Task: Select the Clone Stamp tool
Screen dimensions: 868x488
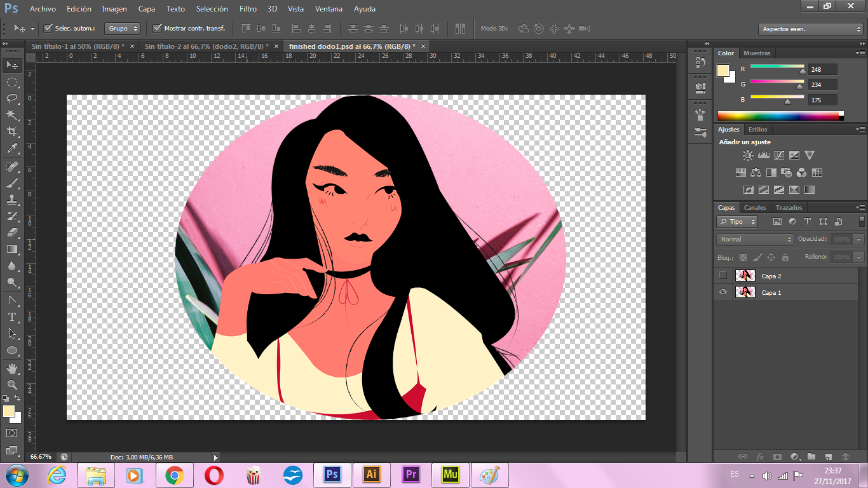Action: (x=12, y=200)
